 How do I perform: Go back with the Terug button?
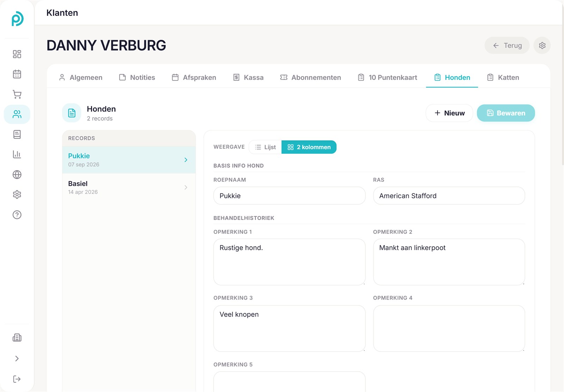coord(507,45)
